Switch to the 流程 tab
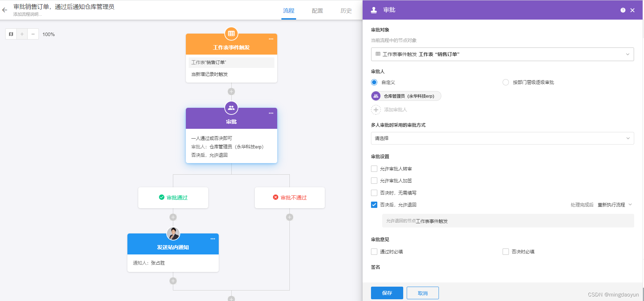Image resolution: width=644 pixels, height=301 pixels. (289, 10)
